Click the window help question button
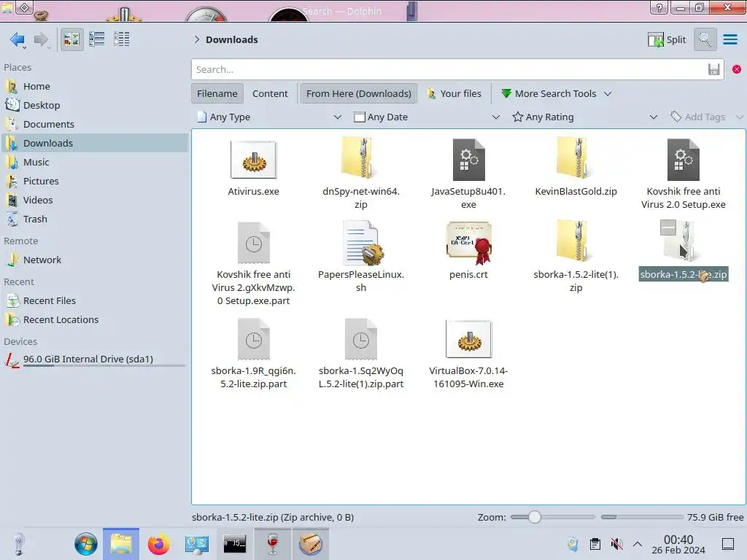 coord(659,7)
